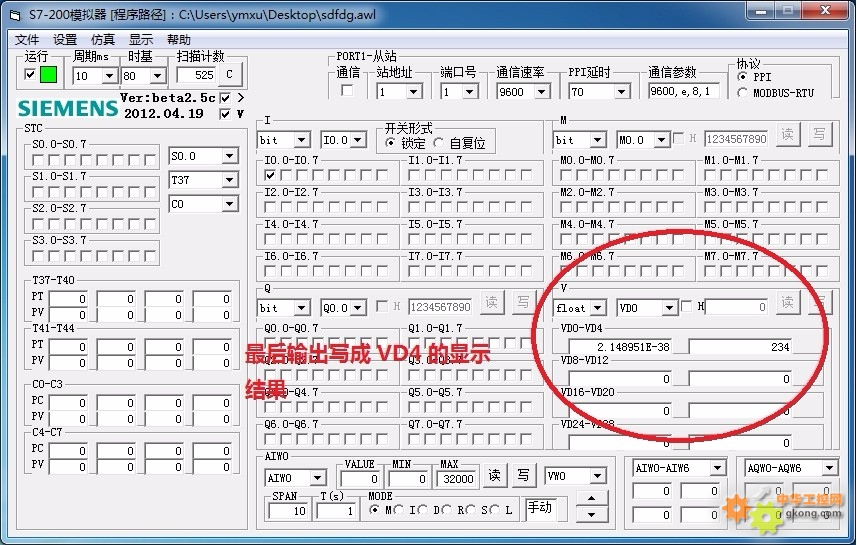Viewport: 857px width, 545px height.
Task: Toggle the 运行 checkbox
Action: click(31, 74)
